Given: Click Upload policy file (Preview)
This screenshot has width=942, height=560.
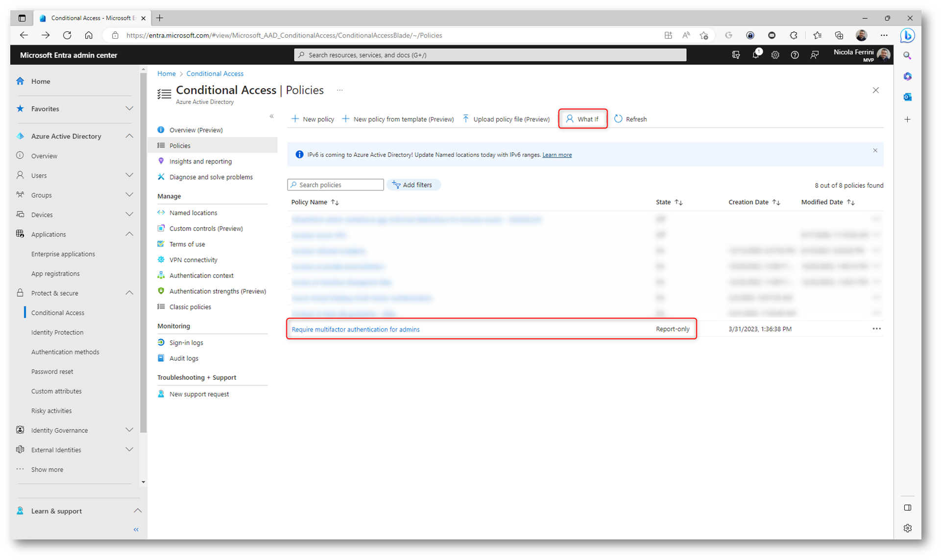Looking at the screenshot, I should (506, 119).
